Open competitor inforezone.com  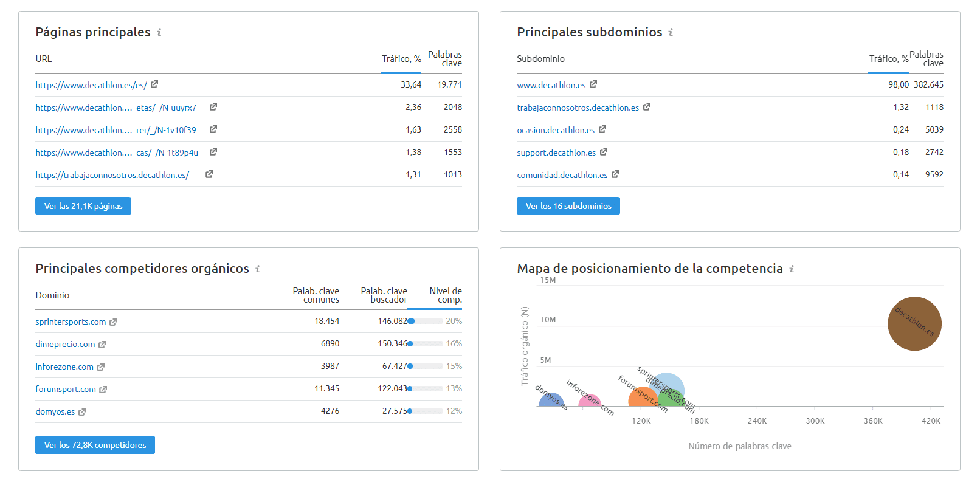[x=64, y=367]
